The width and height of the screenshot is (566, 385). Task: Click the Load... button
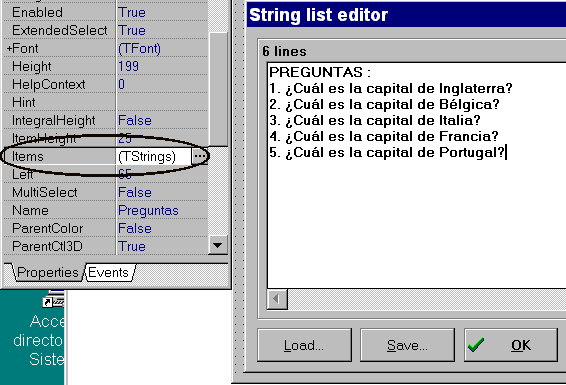[304, 345]
